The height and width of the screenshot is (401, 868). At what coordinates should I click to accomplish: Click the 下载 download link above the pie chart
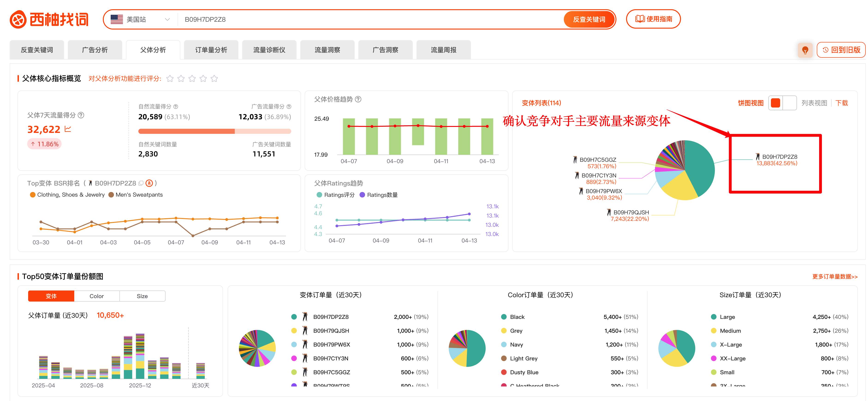842,103
